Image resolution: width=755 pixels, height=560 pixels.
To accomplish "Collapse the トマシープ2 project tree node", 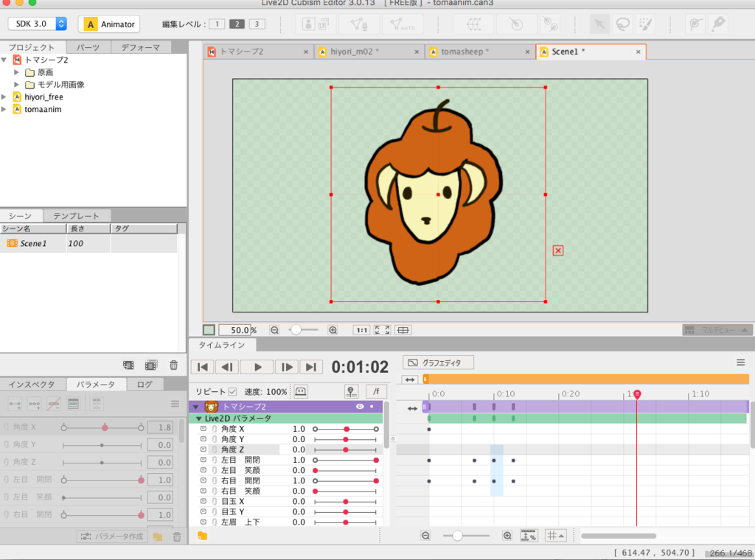I will [x=4, y=60].
